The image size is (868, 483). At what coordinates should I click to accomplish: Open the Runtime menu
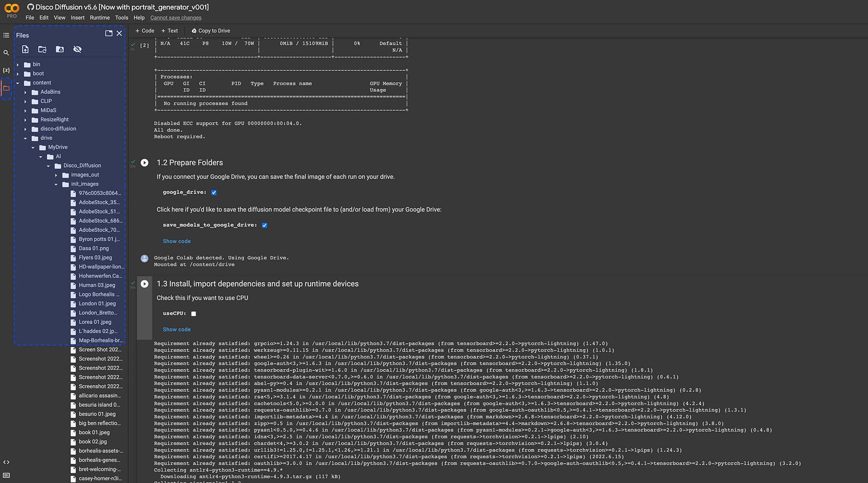pyautogui.click(x=100, y=18)
